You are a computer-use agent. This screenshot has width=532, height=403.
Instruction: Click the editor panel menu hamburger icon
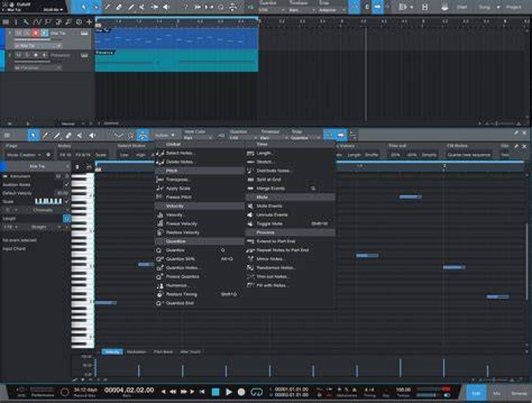7,135
